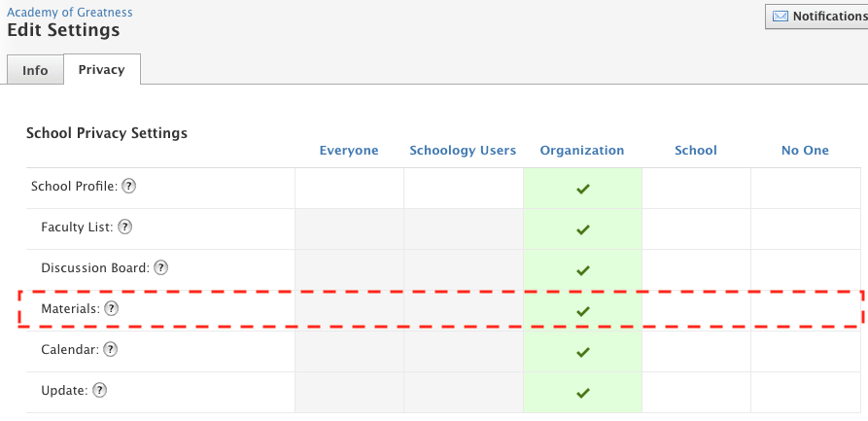Switch to the Info tab
This screenshot has width=868, height=421.
click(35, 71)
